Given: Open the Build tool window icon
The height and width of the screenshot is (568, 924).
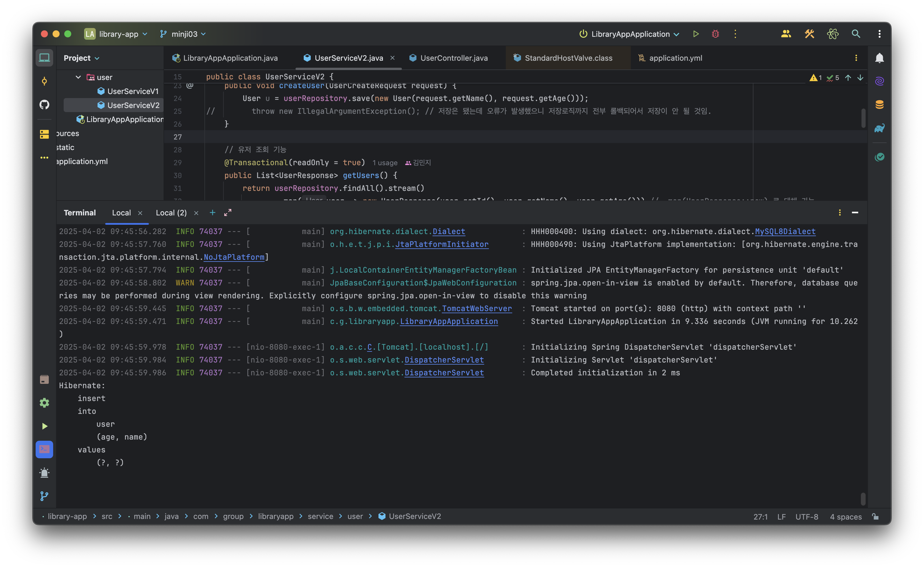Looking at the screenshot, I should pos(44,379).
